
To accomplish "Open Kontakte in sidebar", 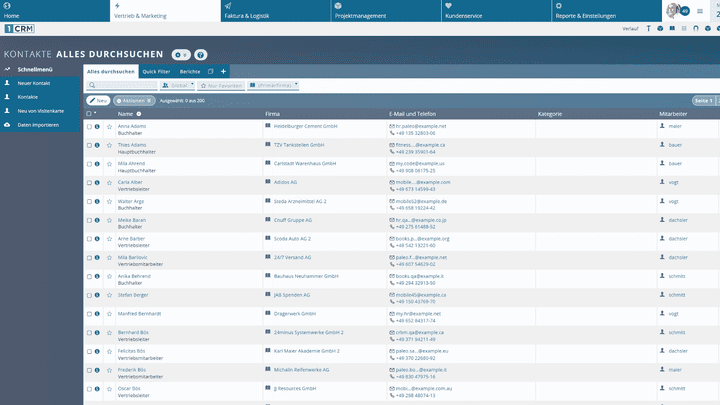I will coord(40,97).
